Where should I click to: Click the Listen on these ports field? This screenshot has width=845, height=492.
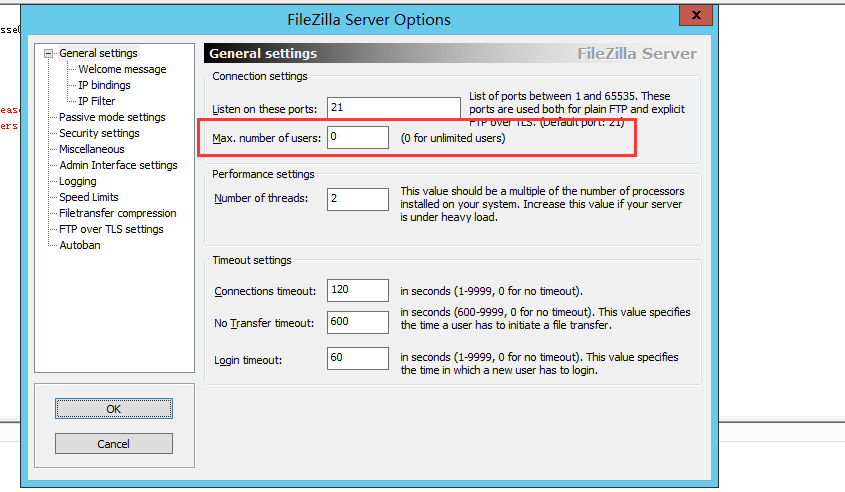tap(394, 108)
